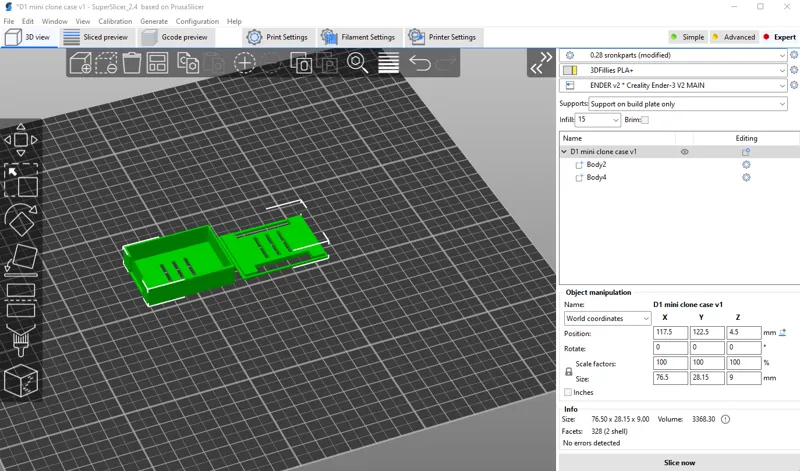Click the Size Y input field
800x471 pixels.
point(707,378)
